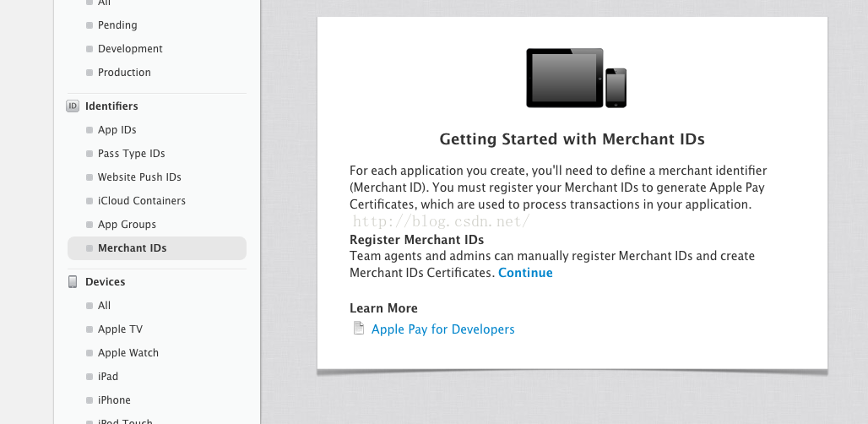Click the Getting Started with Merchant IDs heading
This screenshot has width=868, height=424.
tap(572, 139)
